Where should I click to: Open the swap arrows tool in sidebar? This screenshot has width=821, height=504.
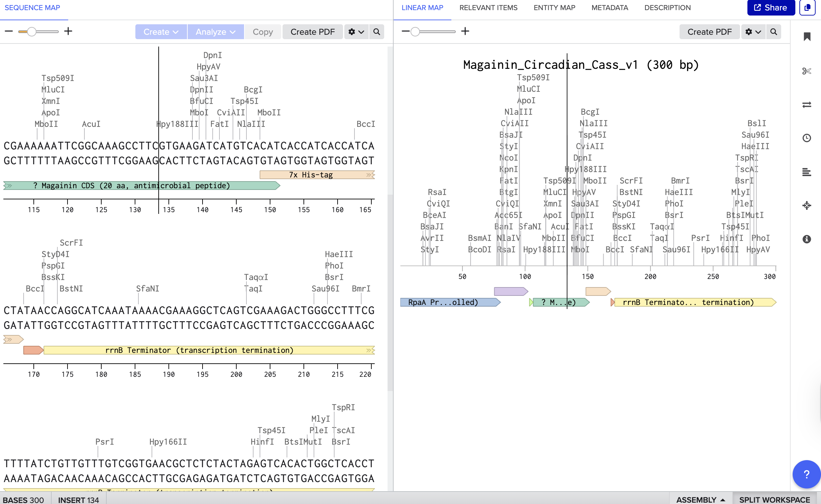pyautogui.click(x=807, y=105)
